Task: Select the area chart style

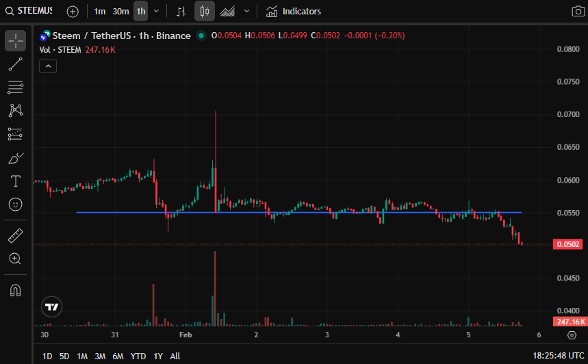Action: click(x=227, y=11)
